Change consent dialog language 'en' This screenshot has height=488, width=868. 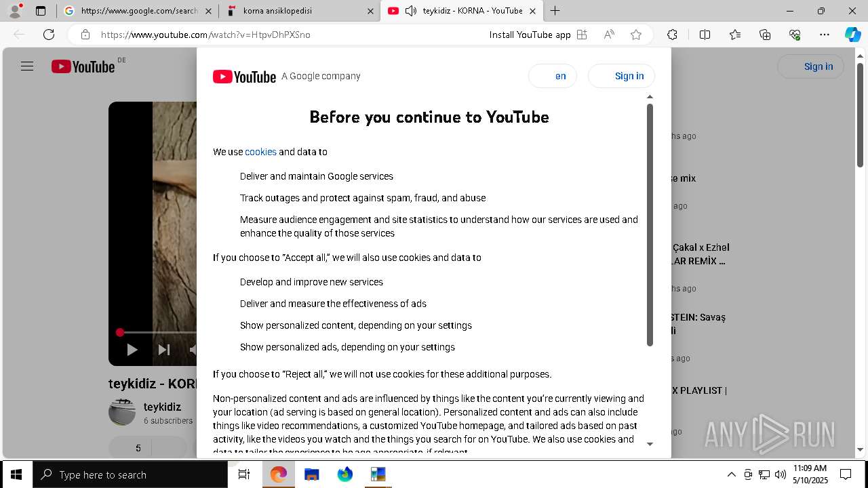pos(553,76)
